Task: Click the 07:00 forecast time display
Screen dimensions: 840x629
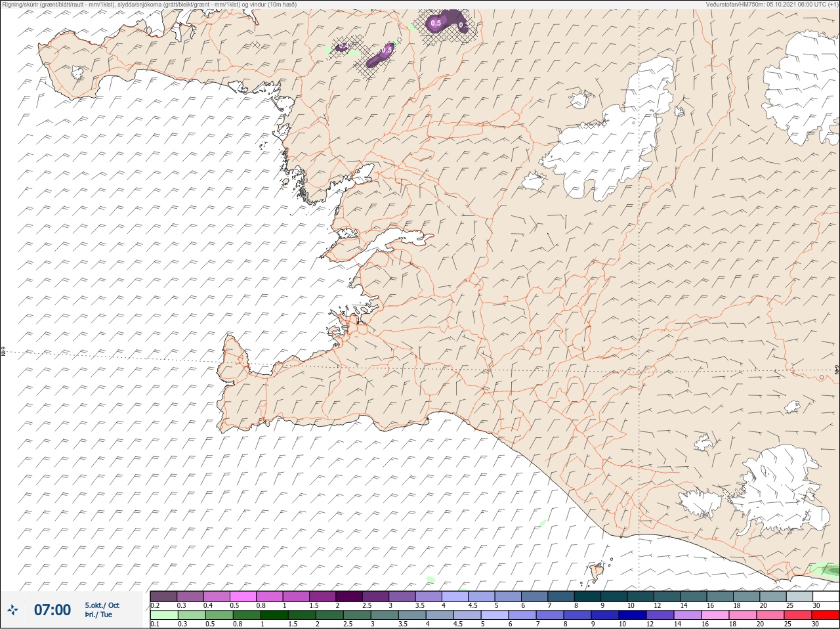Action: 52,610
